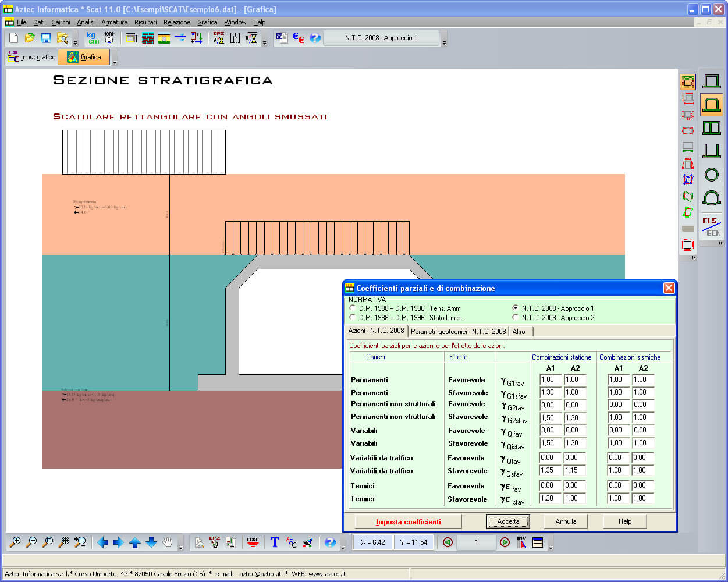The image size is (728, 582).
Task: Switch to Parametri geotecnici - N.T.C. 2008 tab
Action: click(x=458, y=331)
